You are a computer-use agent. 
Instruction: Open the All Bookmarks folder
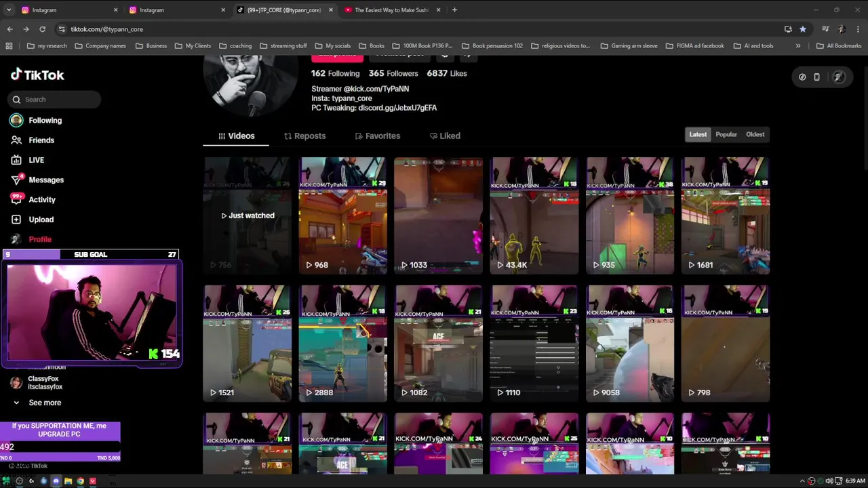pyautogui.click(x=839, y=46)
